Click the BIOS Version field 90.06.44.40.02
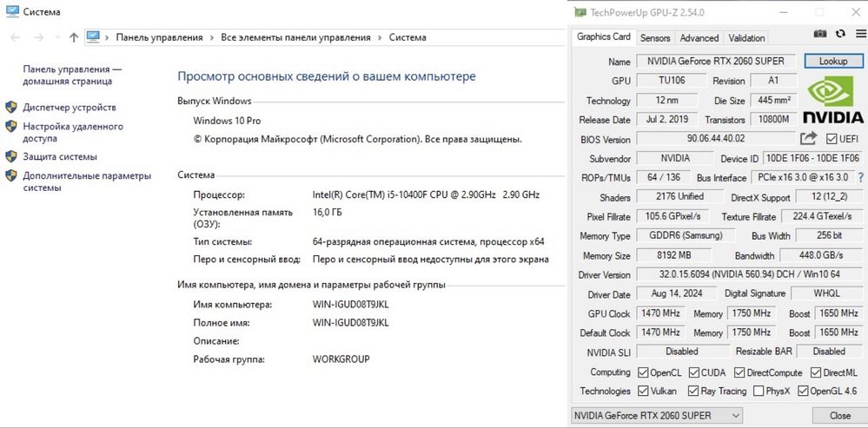The height and width of the screenshot is (428, 868). [x=716, y=138]
